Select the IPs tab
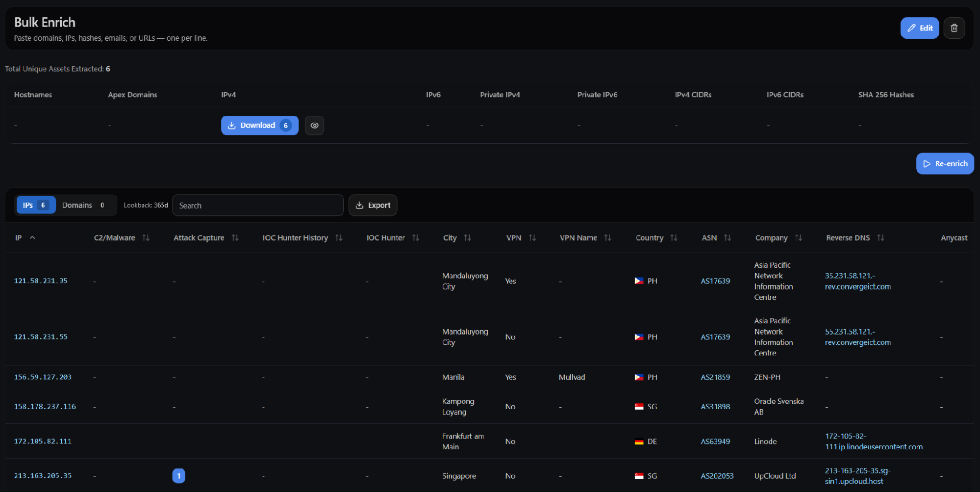The height and width of the screenshot is (492, 980). point(36,206)
